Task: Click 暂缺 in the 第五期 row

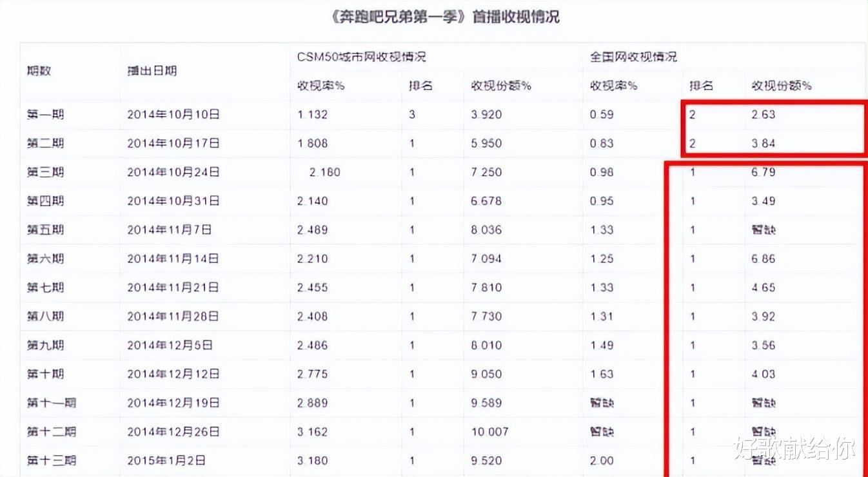Action: [764, 230]
